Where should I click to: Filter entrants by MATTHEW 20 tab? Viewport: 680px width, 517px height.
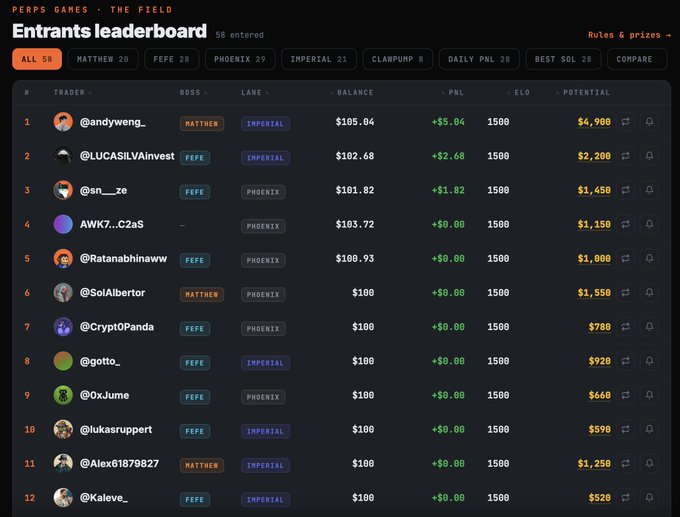[103, 59]
